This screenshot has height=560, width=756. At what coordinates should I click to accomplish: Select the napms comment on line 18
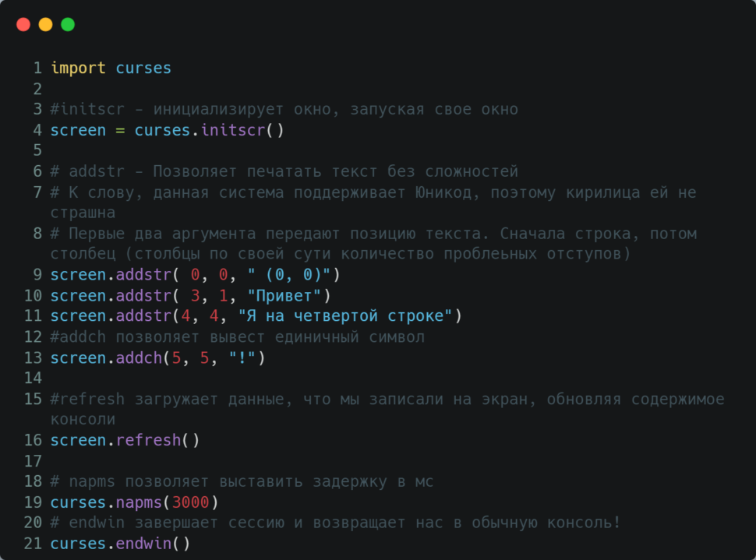click(242, 481)
